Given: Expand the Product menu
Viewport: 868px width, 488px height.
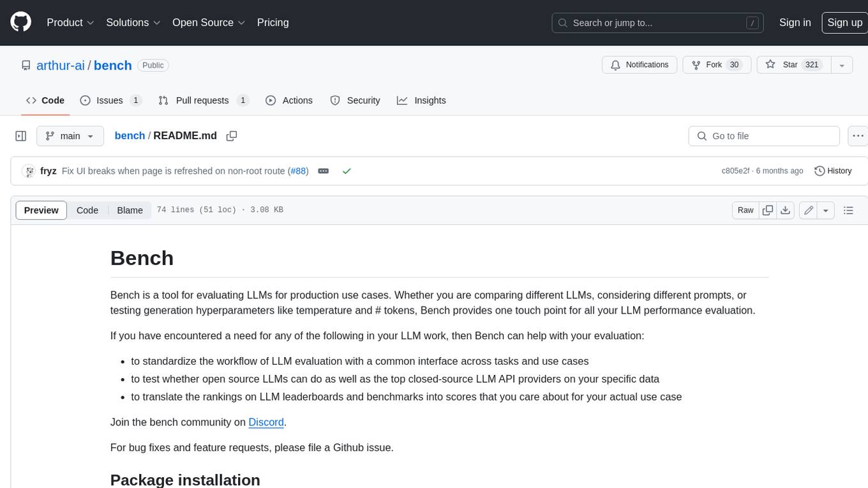Looking at the screenshot, I should click(x=70, y=22).
